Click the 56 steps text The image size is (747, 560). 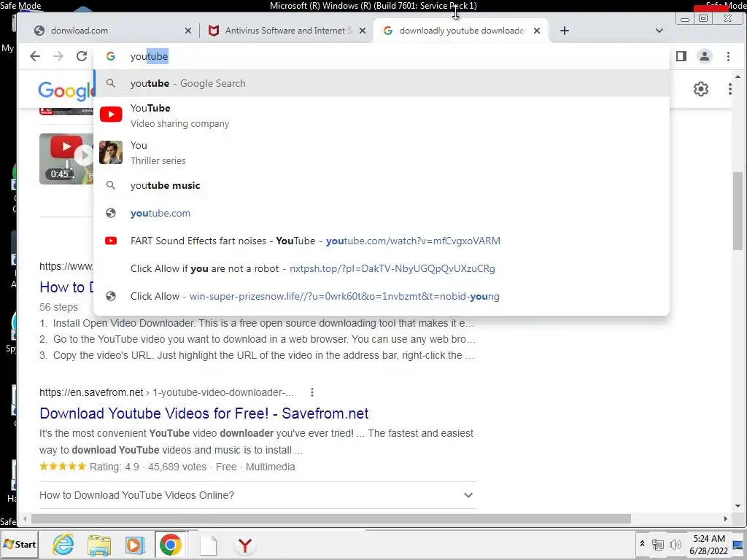point(58,307)
